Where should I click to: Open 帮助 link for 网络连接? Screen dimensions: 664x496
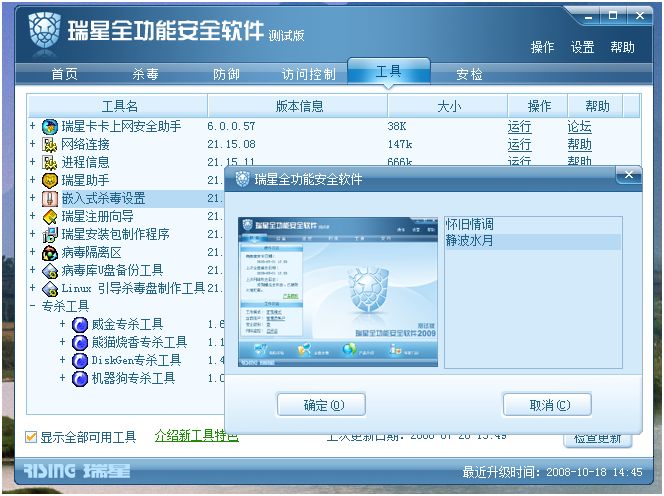[579, 145]
